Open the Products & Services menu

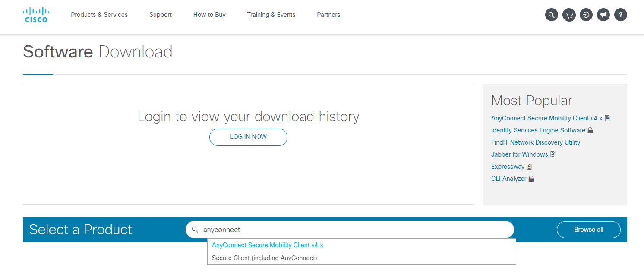point(99,15)
